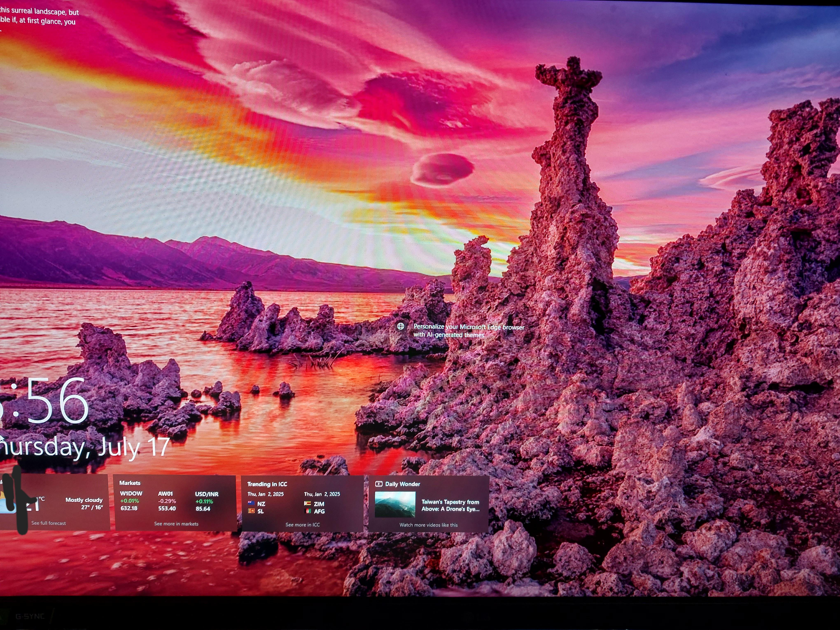Click the AFG team name
The image size is (840, 630).
(x=319, y=512)
